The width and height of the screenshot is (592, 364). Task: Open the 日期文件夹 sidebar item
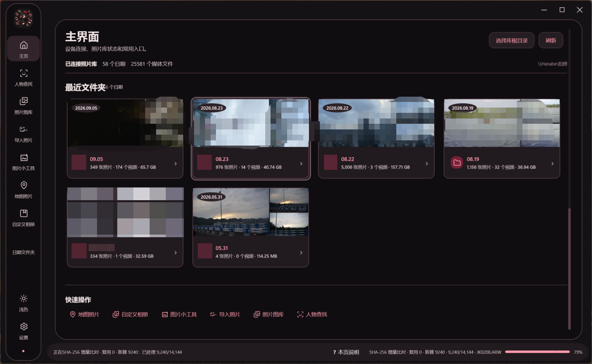coord(23,252)
